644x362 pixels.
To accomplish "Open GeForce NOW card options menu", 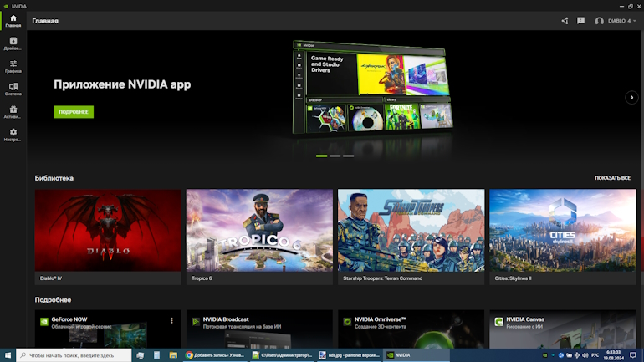I will pos(171,320).
